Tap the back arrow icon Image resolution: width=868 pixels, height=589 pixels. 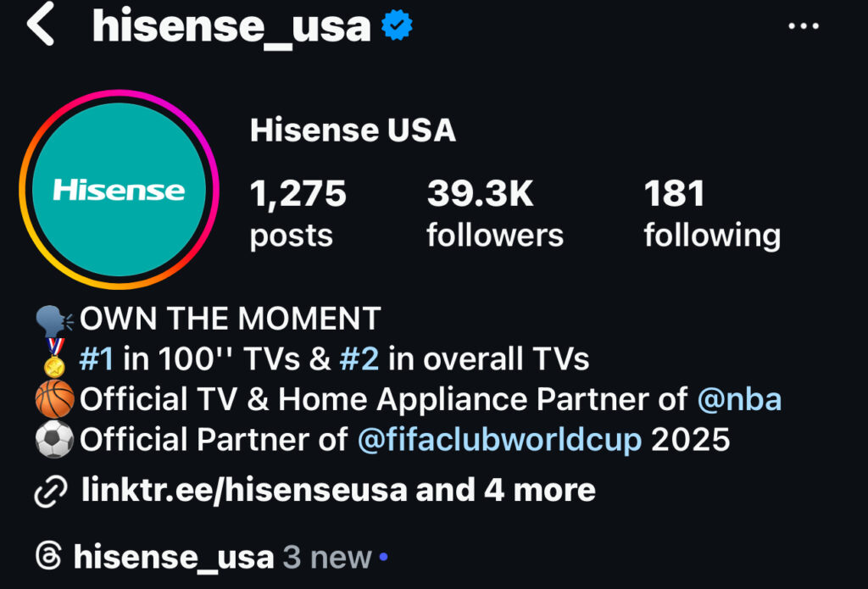pos(41,23)
